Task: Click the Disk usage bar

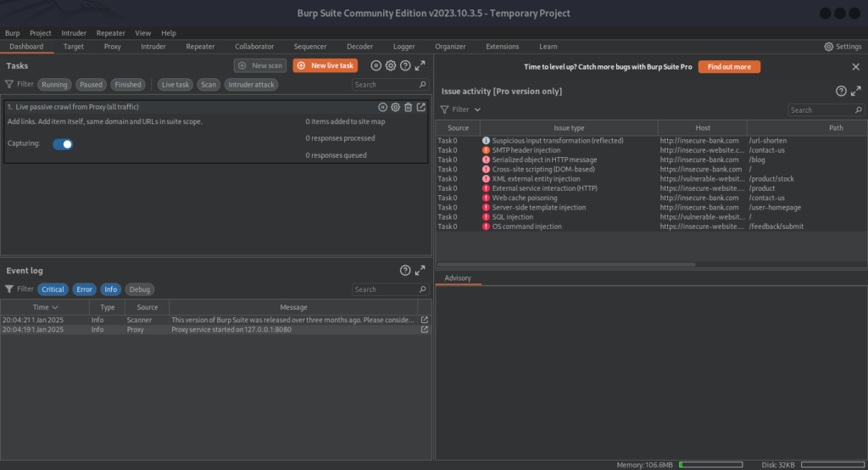Action: (x=832, y=464)
